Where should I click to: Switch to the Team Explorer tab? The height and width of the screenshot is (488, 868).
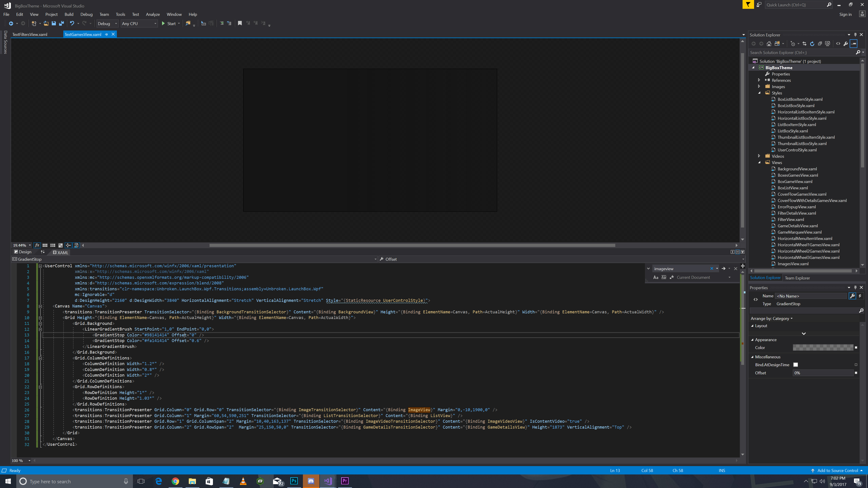coord(797,278)
